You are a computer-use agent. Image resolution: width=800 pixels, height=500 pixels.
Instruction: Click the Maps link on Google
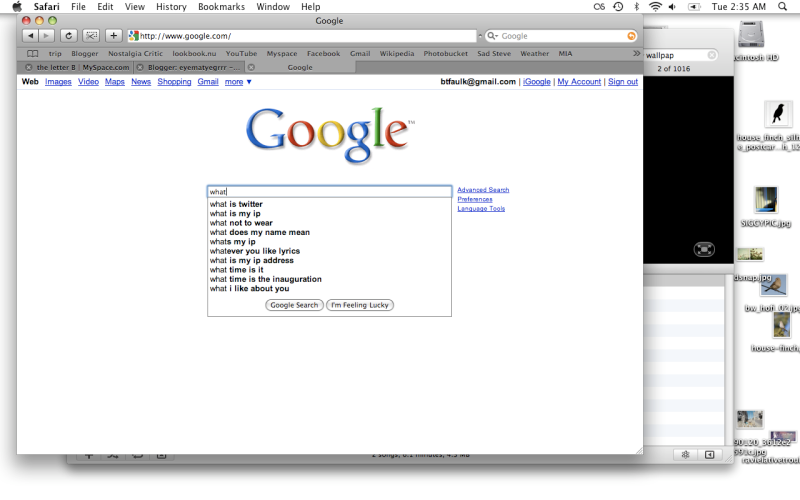115,82
